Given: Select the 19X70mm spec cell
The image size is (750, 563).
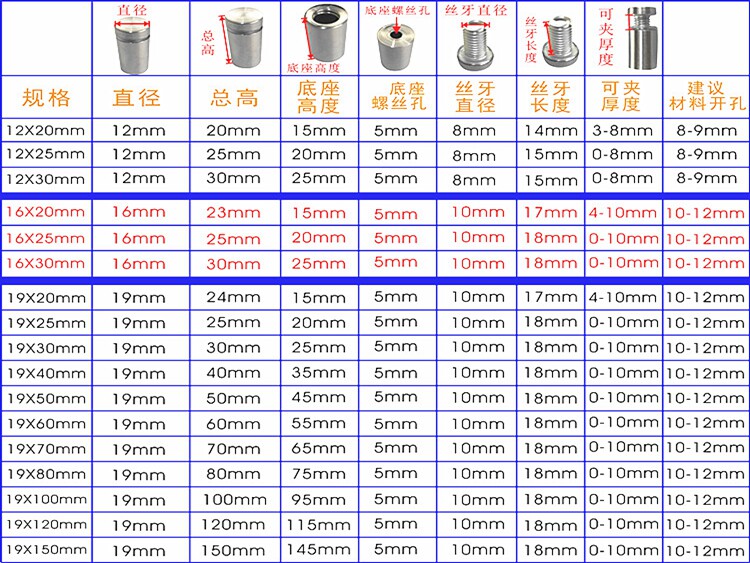Looking at the screenshot, I should 47,449.
